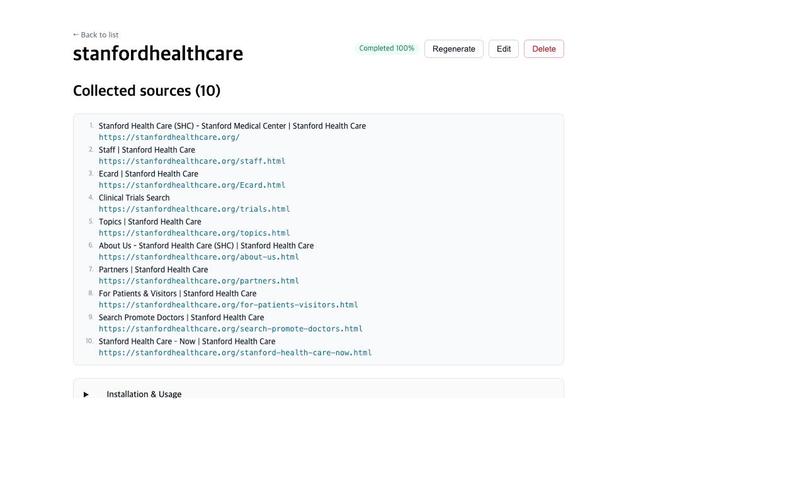
Task: Open the Ecard.html source link
Action: pyautogui.click(x=192, y=185)
